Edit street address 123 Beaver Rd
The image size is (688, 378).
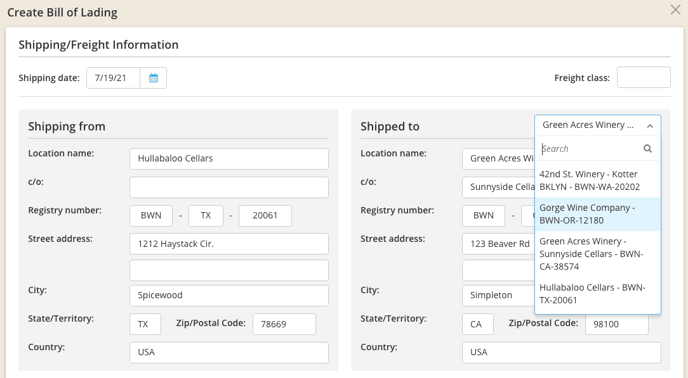coord(498,244)
